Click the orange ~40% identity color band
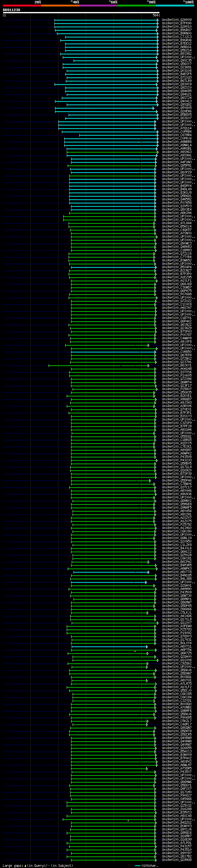 60,6
